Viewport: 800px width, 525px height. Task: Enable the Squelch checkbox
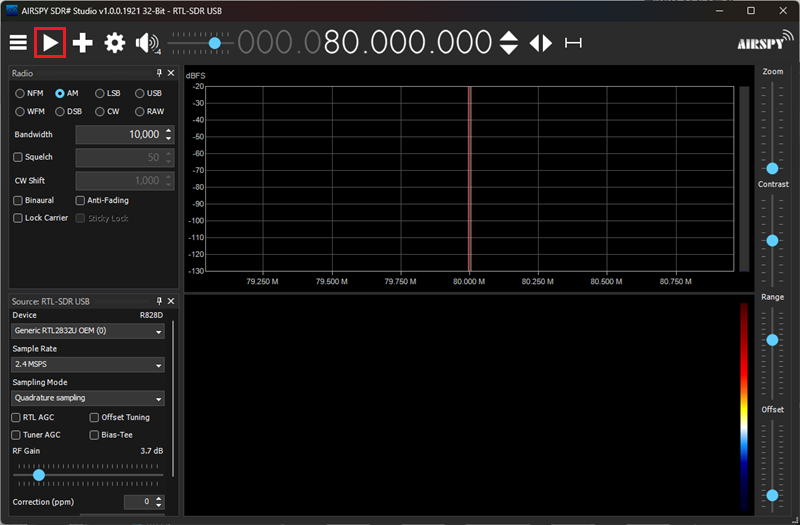point(18,157)
